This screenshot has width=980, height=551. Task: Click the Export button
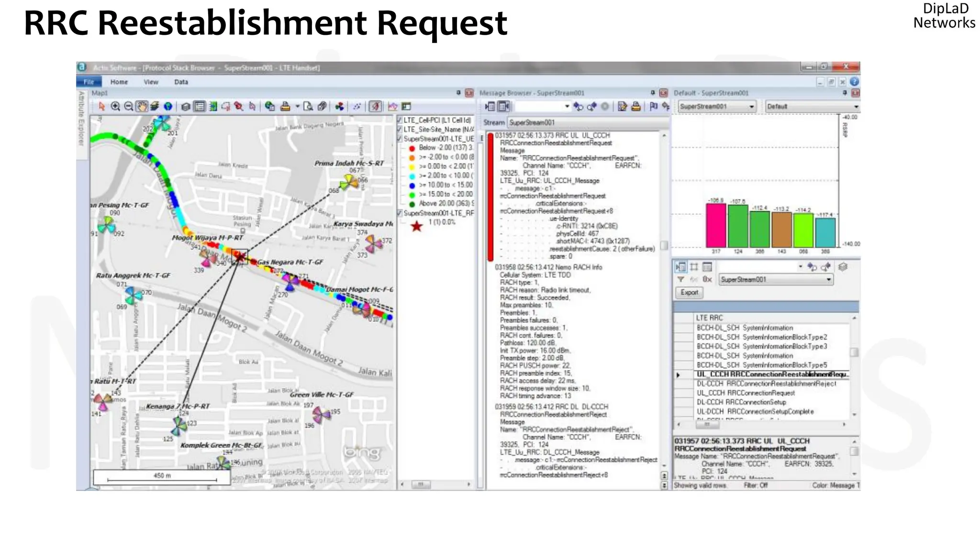tap(689, 292)
